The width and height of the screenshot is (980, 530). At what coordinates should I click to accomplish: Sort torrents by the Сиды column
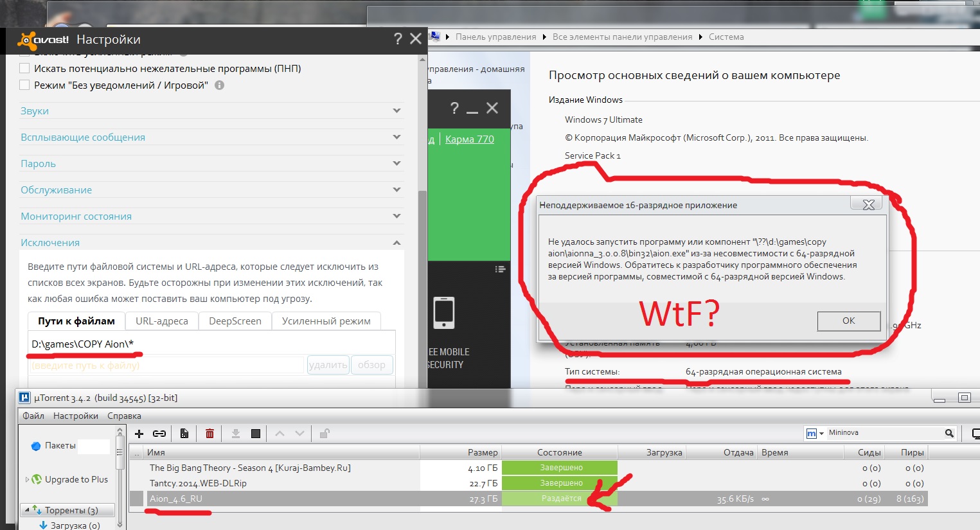(x=863, y=452)
